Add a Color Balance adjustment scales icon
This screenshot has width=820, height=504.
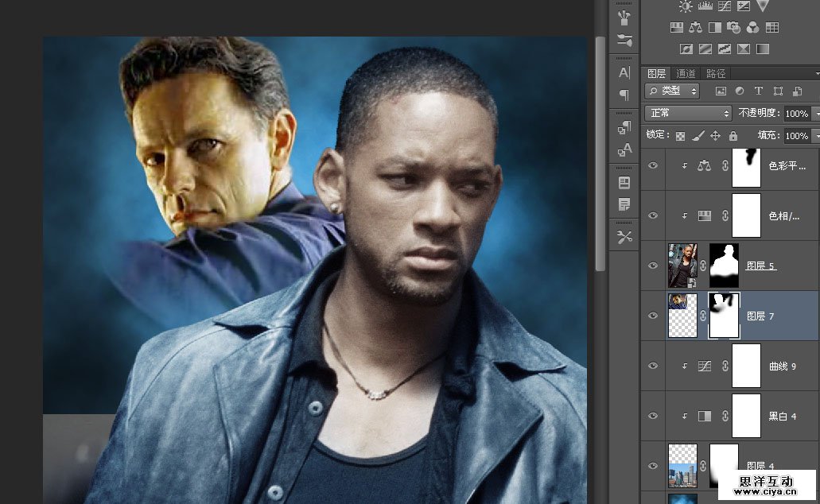point(696,27)
